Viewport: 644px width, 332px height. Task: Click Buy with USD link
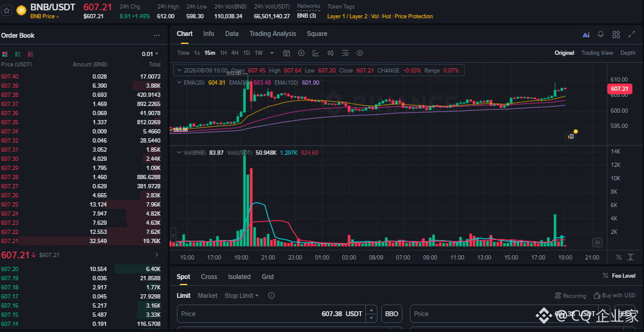click(615, 295)
